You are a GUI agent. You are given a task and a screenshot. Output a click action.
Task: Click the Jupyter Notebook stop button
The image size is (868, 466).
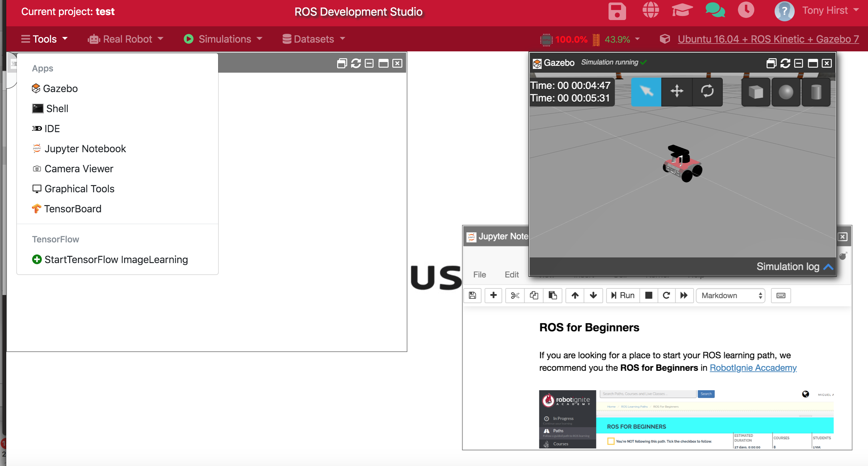[x=648, y=295]
